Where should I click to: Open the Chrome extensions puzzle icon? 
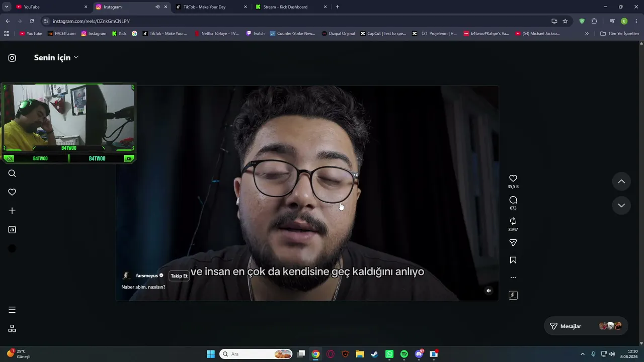point(594,21)
